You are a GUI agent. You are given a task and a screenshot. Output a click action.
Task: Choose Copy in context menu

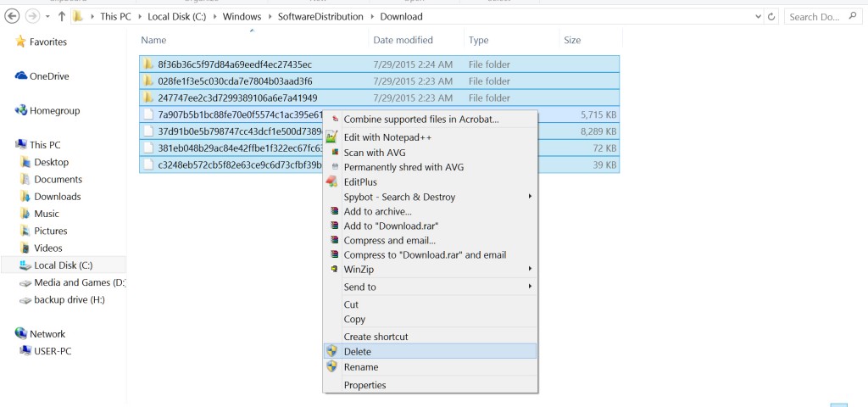[430, 320]
